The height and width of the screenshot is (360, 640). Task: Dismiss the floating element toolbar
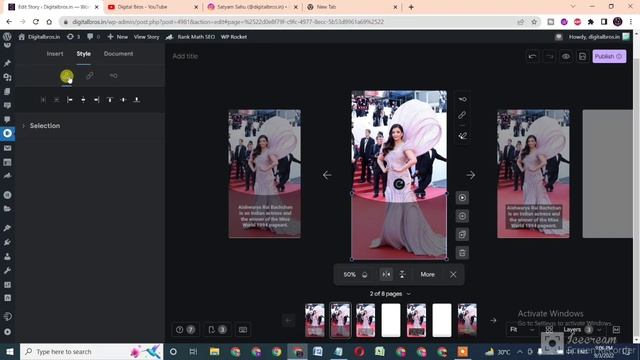(x=453, y=275)
